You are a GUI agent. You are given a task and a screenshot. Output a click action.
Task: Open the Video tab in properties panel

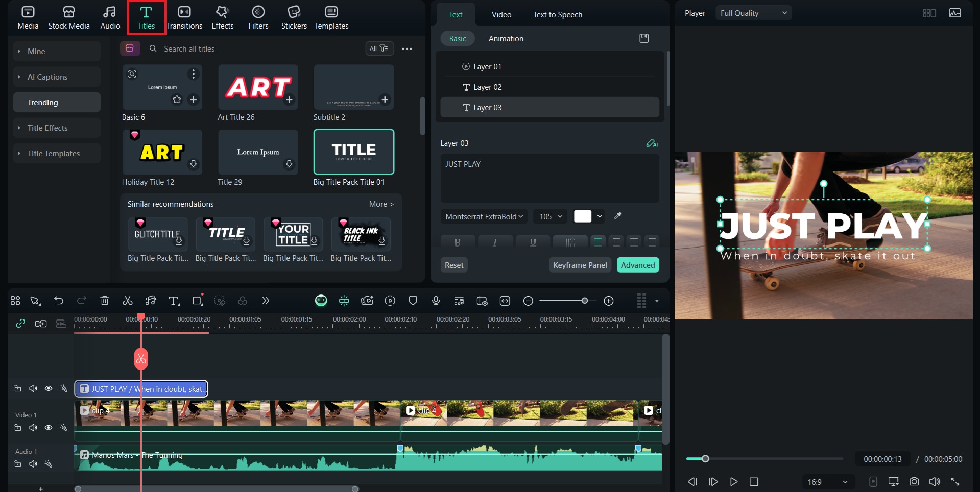[501, 15]
